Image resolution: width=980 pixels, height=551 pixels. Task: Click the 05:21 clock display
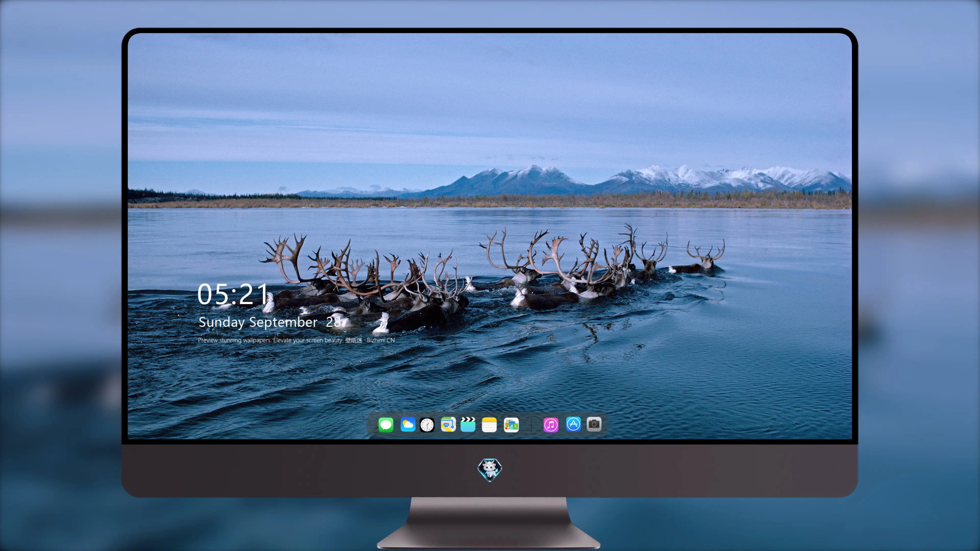233,294
